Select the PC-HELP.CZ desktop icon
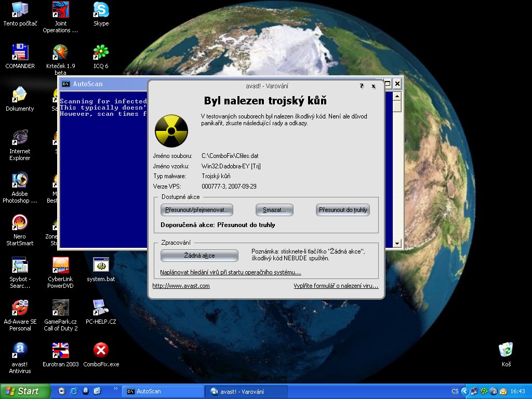Screen dimensions: 532x399 [101, 308]
